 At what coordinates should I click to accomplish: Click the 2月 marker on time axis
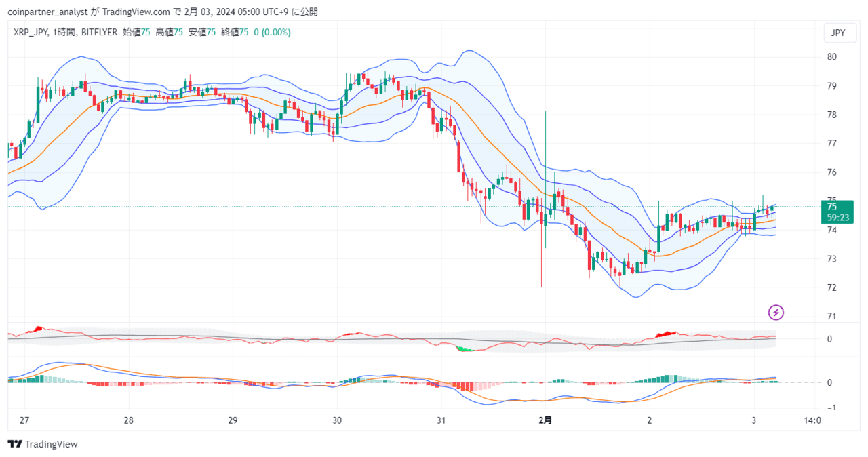pos(545,420)
